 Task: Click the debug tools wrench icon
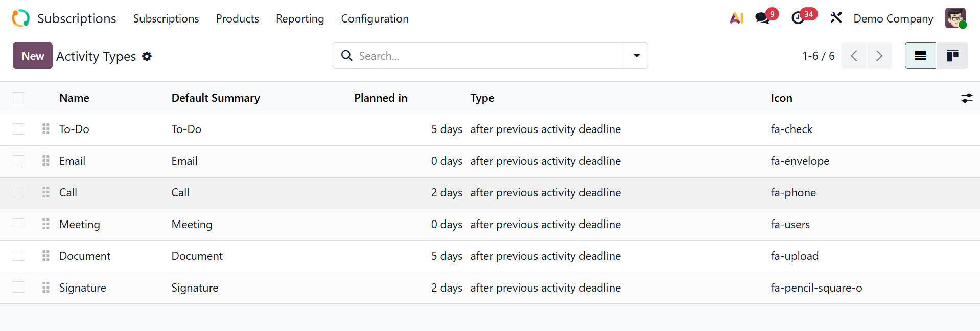tap(836, 18)
